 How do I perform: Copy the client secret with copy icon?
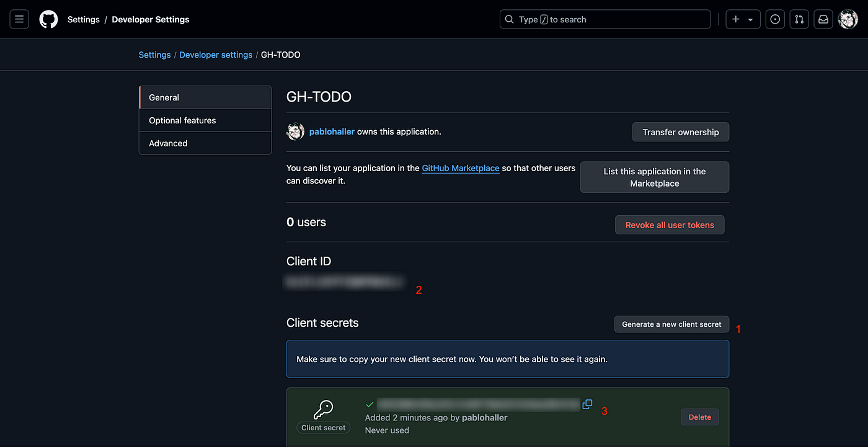tap(587, 404)
